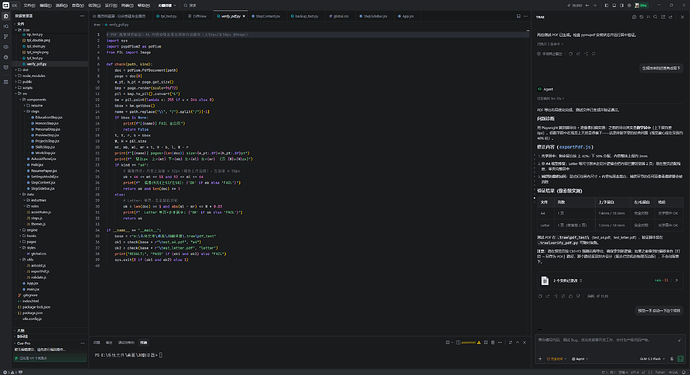Send the chat message with green button
This screenshot has width=690, height=375.
[x=680, y=359]
